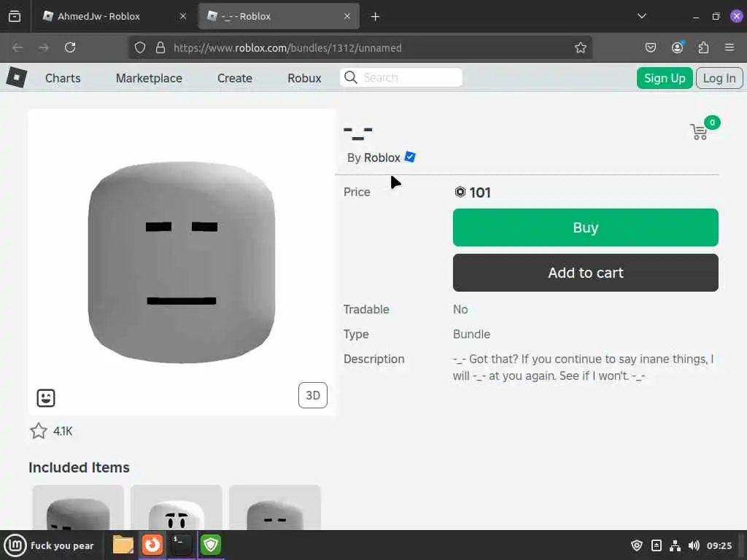
Task: Open the Create menu item
Action: (235, 78)
